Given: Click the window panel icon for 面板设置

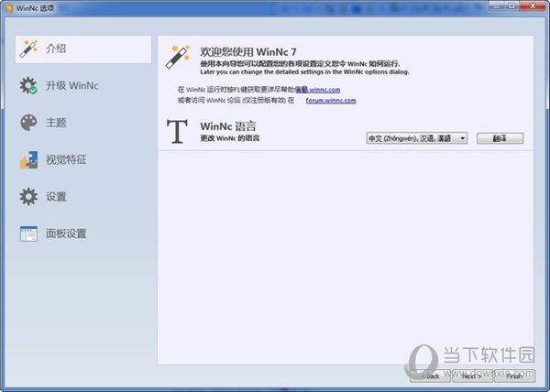Looking at the screenshot, I should (x=28, y=234).
